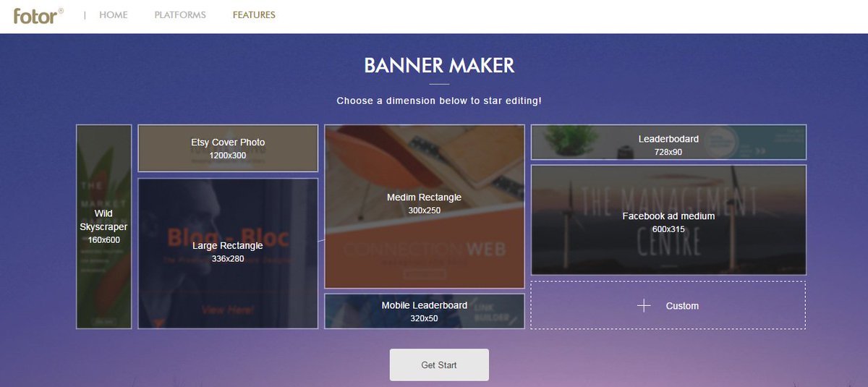The width and height of the screenshot is (868, 387).
Task: Open the FEATURES menu item
Action: point(254,14)
